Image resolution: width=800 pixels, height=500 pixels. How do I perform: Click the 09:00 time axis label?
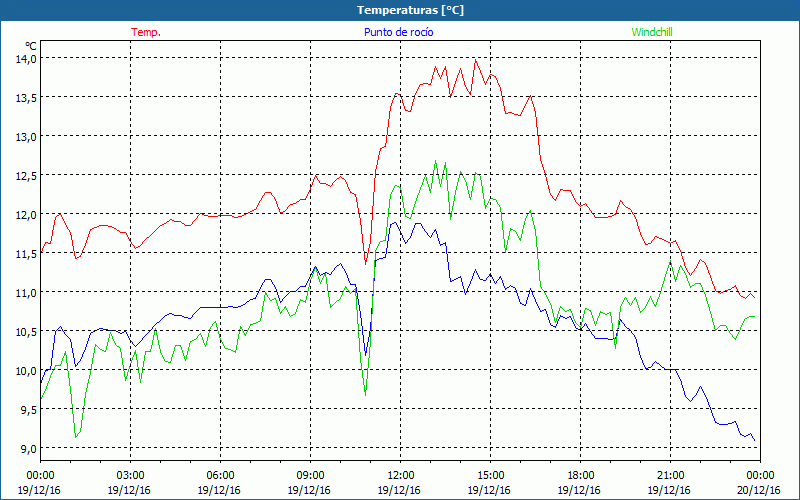point(310,476)
